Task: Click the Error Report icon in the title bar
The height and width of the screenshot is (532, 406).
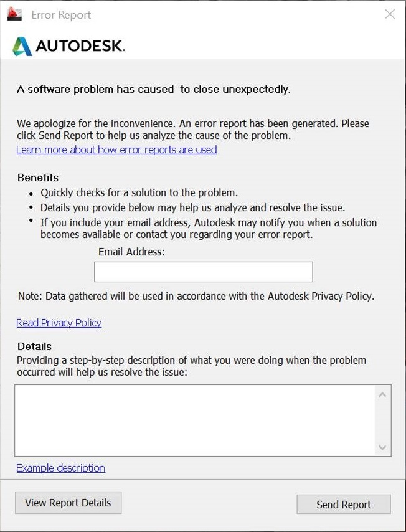Action: (14, 13)
